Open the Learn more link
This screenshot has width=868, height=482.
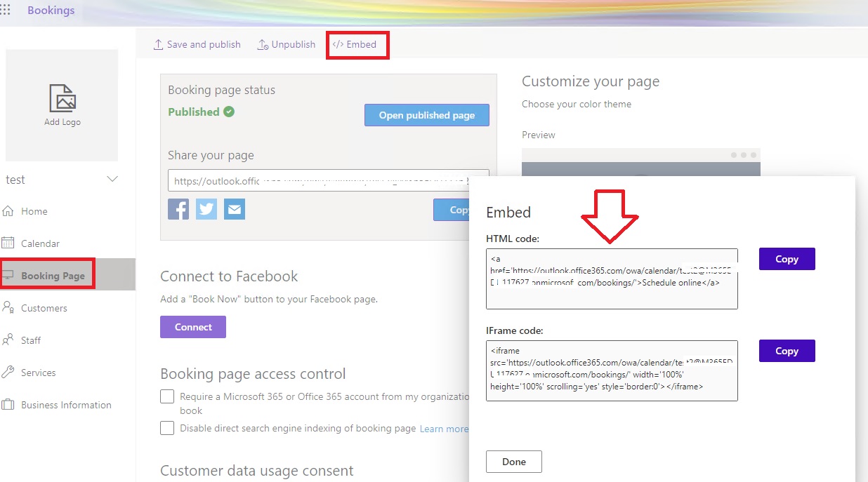click(444, 429)
